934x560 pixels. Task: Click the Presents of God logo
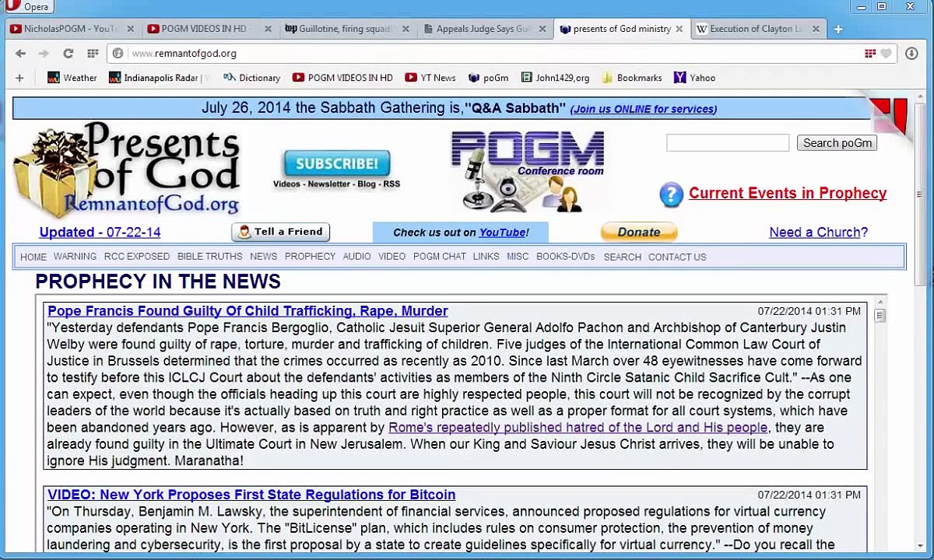tap(127, 170)
